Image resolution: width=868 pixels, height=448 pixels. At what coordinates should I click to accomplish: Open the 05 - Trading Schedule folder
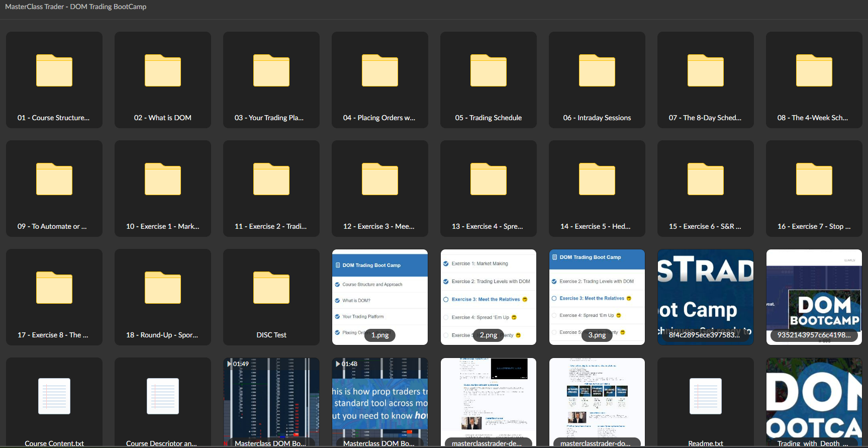[489, 80]
